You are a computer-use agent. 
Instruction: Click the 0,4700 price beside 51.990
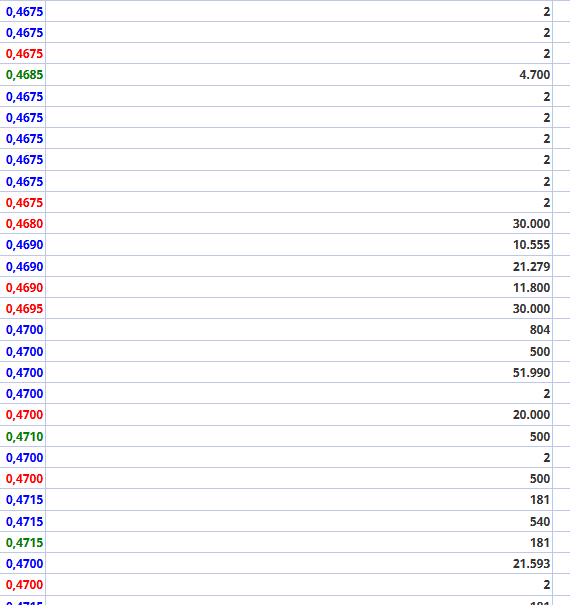(x=22, y=372)
